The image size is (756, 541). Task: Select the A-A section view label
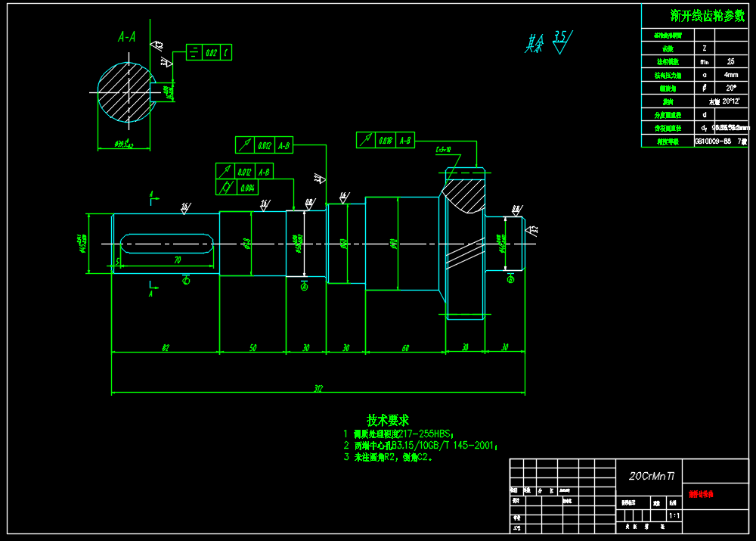(x=127, y=37)
